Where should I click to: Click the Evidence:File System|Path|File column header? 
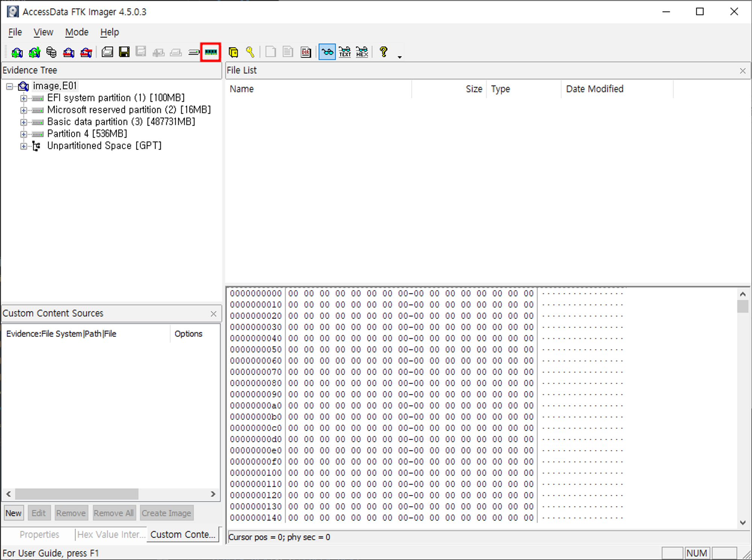(x=86, y=334)
